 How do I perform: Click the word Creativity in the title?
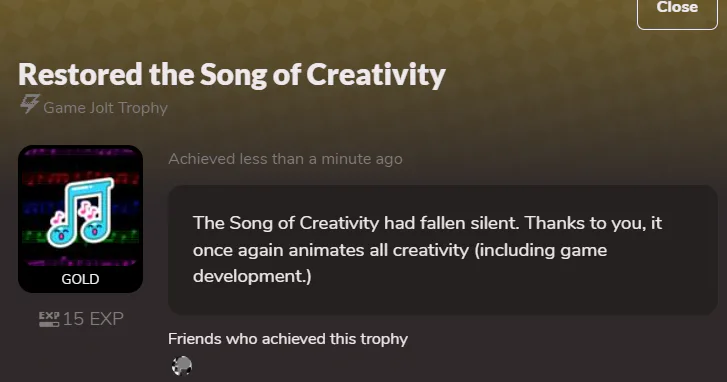(376, 75)
